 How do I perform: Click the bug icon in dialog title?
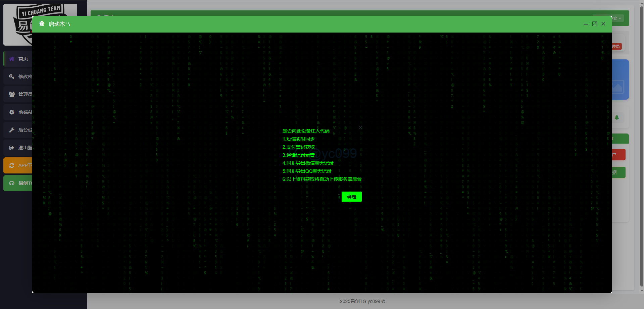tap(42, 24)
